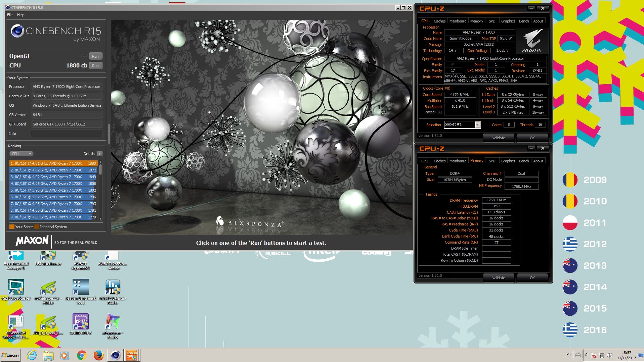Click OK in bottom CPU-Z window
This screenshot has width=644, height=362.
point(532,278)
